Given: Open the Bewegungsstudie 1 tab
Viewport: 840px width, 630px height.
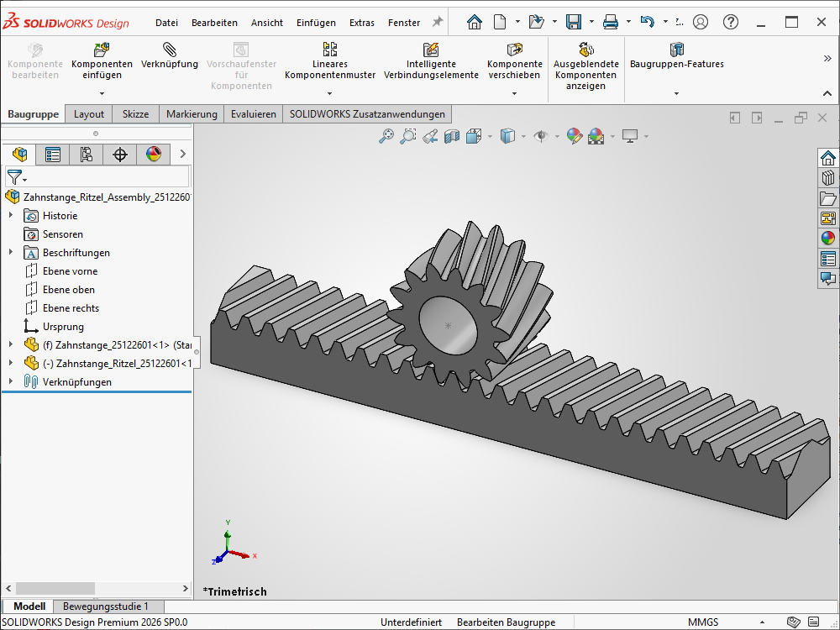Looking at the screenshot, I should pos(106,606).
